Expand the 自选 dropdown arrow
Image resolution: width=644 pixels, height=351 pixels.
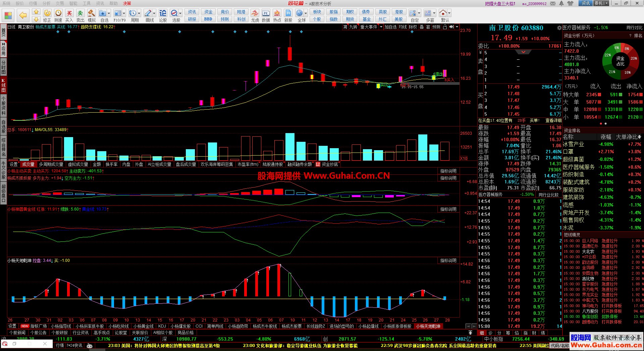pyautogui.click(x=109, y=13)
